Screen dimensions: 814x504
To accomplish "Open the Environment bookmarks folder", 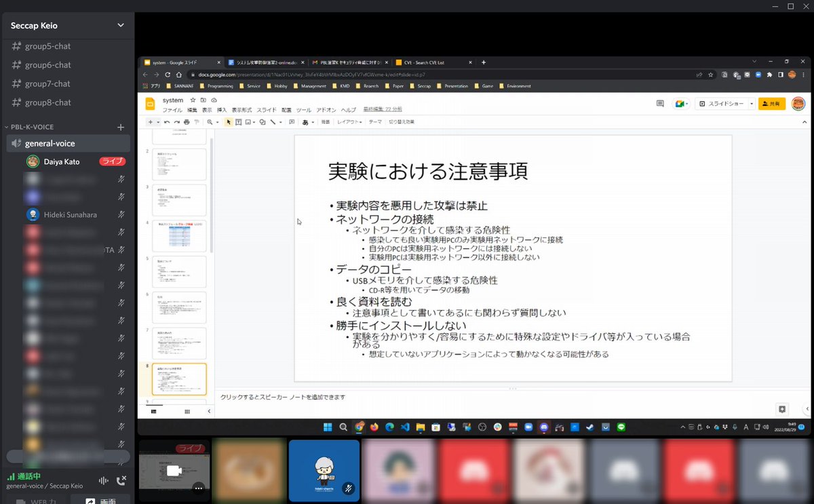I will tap(515, 86).
